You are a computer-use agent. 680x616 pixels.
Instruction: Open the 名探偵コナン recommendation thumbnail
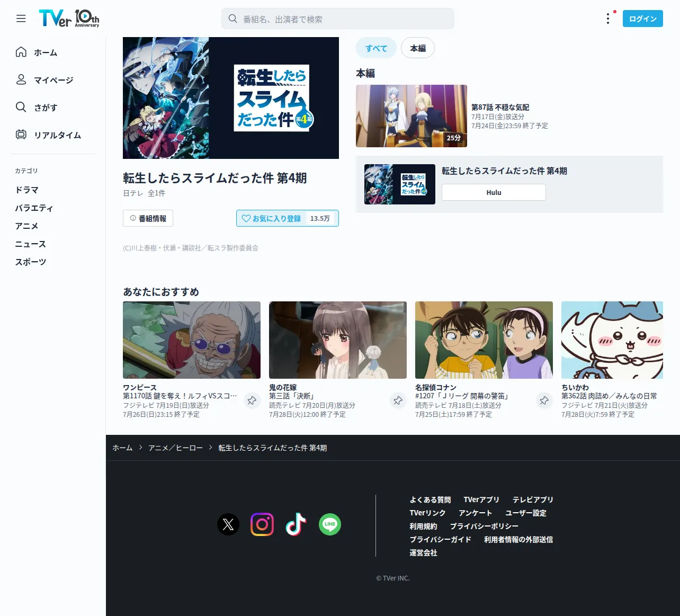tap(484, 340)
